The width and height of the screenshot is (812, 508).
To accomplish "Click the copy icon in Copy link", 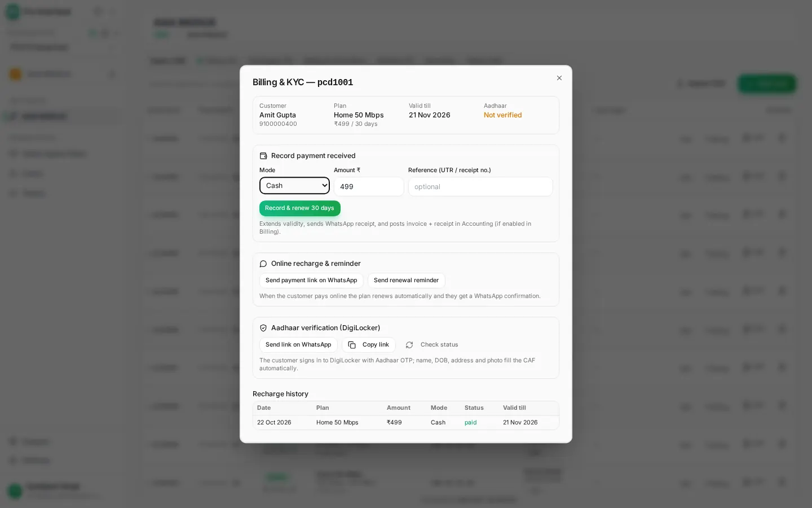I will (352, 345).
